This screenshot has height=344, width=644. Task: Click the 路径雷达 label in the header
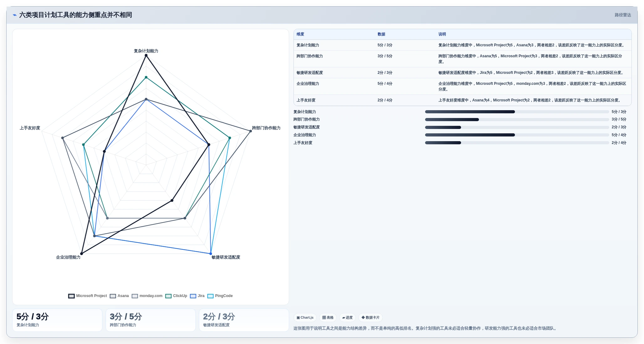point(623,15)
